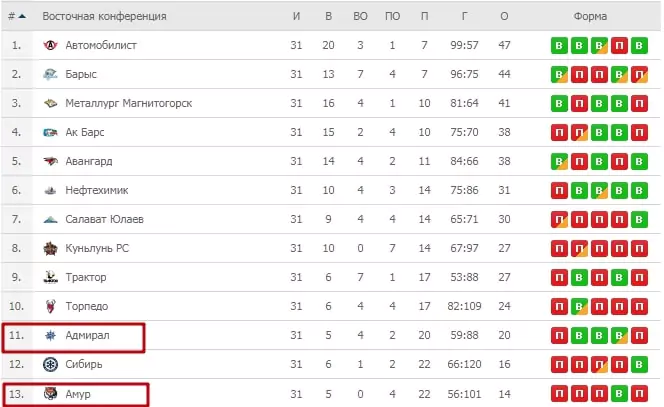This screenshot has height=407, width=664.
Task: Click Сибирь's green В form badge
Action: (x=639, y=364)
